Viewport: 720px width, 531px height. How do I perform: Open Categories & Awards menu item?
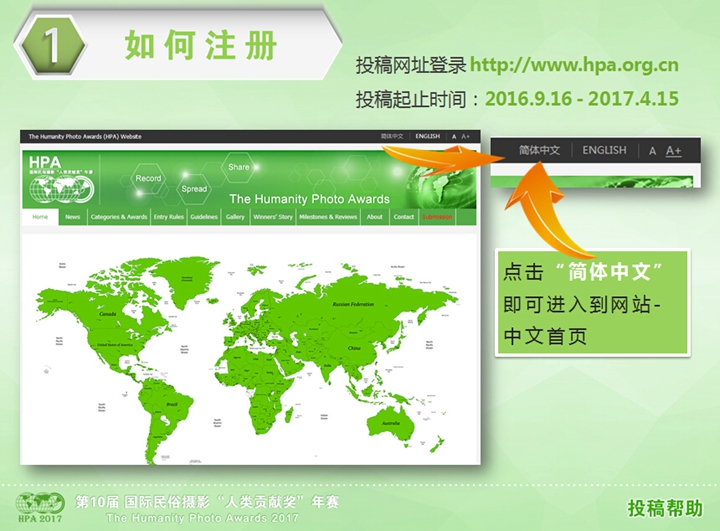point(119,217)
